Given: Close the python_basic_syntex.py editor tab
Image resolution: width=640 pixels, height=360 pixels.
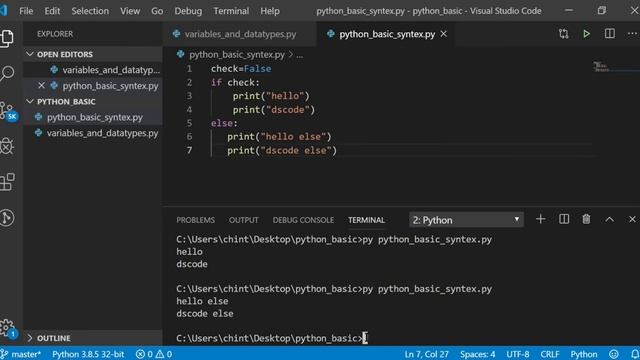Looking at the screenshot, I should (x=444, y=34).
